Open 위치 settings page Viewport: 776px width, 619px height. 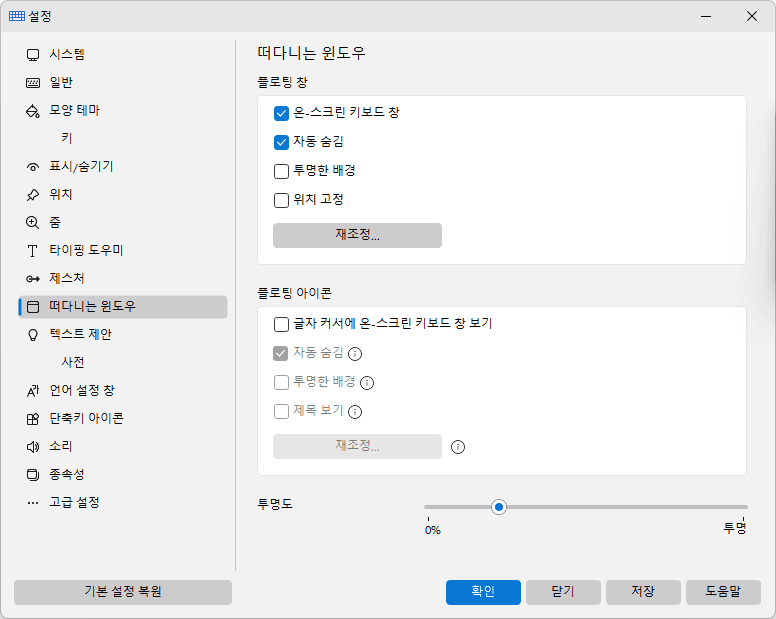point(123,194)
